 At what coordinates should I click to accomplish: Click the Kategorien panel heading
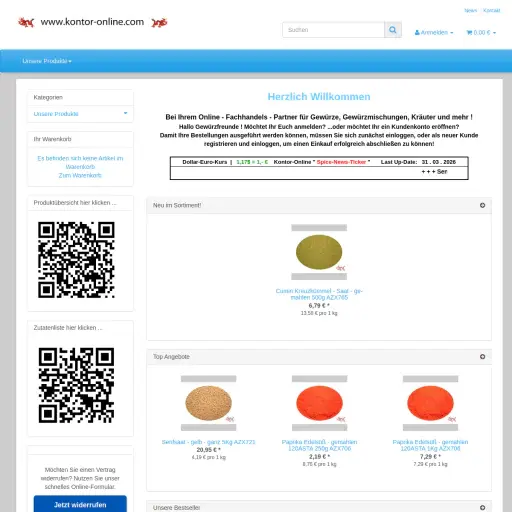tap(48, 97)
